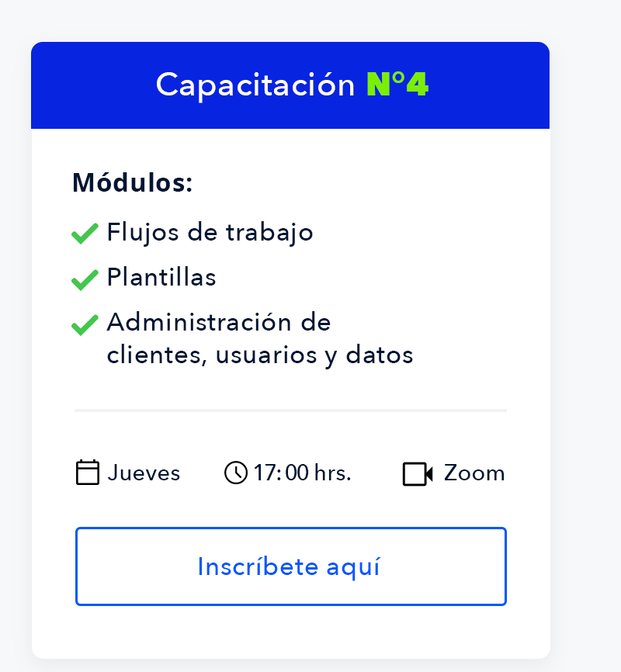Click the divider line below the modules list
The height and width of the screenshot is (672, 621).
[x=291, y=410]
